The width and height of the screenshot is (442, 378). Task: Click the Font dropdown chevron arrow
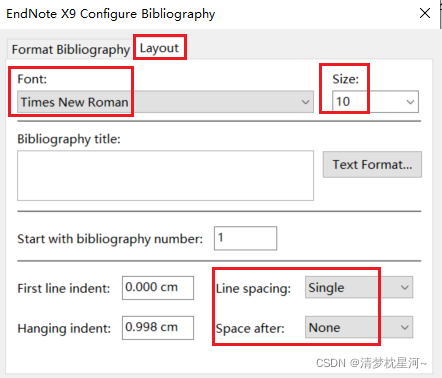tap(305, 102)
